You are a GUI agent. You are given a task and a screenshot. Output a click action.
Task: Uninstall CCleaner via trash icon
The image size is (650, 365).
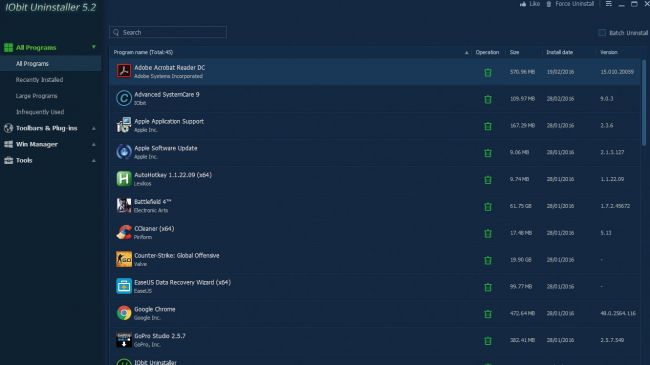click(488, 233)
